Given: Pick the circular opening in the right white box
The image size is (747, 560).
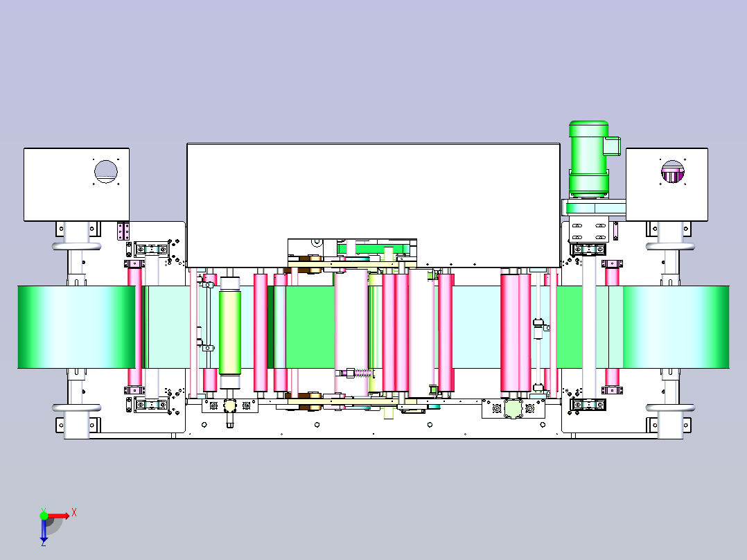Looking at the screenshot, I should (x=673, y=172).
